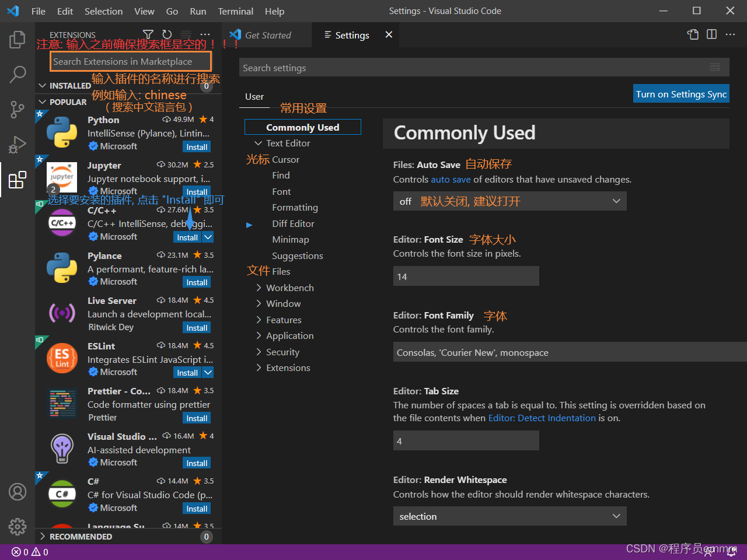The image size is (747, 560).
Task: Select the Visual Studio IntelliCode lightbulb icon
Action: (62, 449)
